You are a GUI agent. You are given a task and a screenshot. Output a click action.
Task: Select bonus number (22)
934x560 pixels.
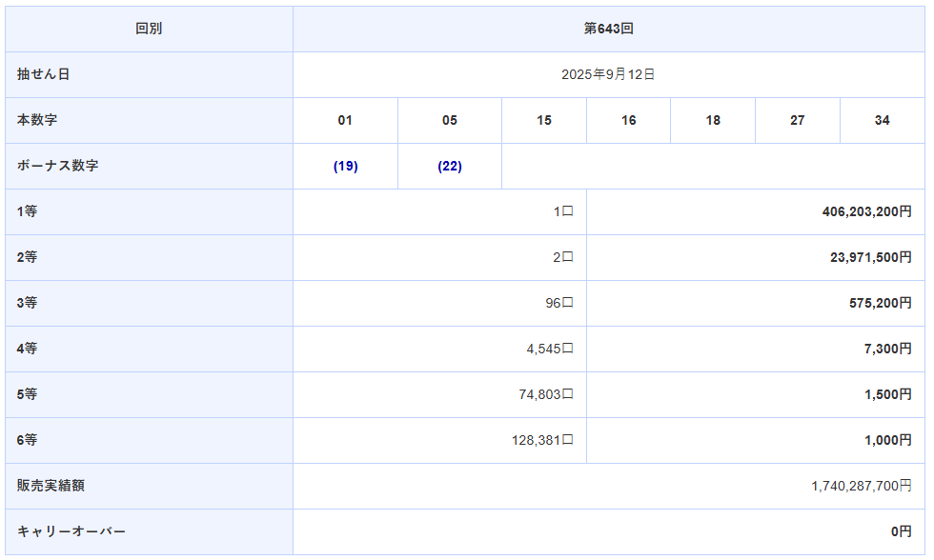click(x=450, y=166)
